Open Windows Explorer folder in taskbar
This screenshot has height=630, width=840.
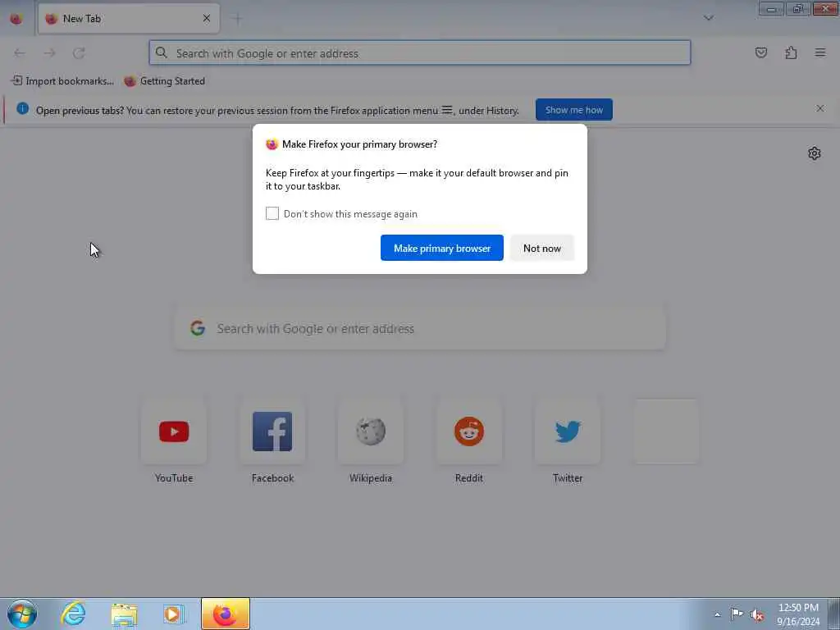tap(125, 614)
